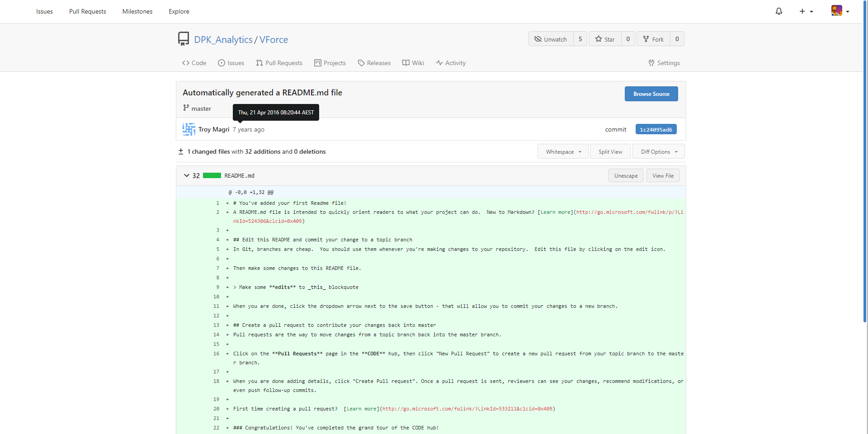
Task: Open the Projects tab
Action: pos(330,63)
